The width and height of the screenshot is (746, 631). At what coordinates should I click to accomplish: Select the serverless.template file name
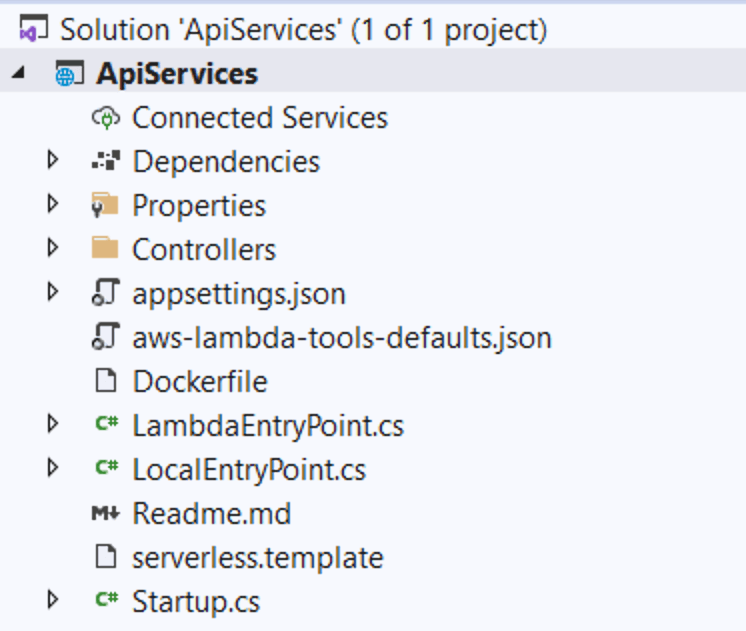[x=257, y=558]
